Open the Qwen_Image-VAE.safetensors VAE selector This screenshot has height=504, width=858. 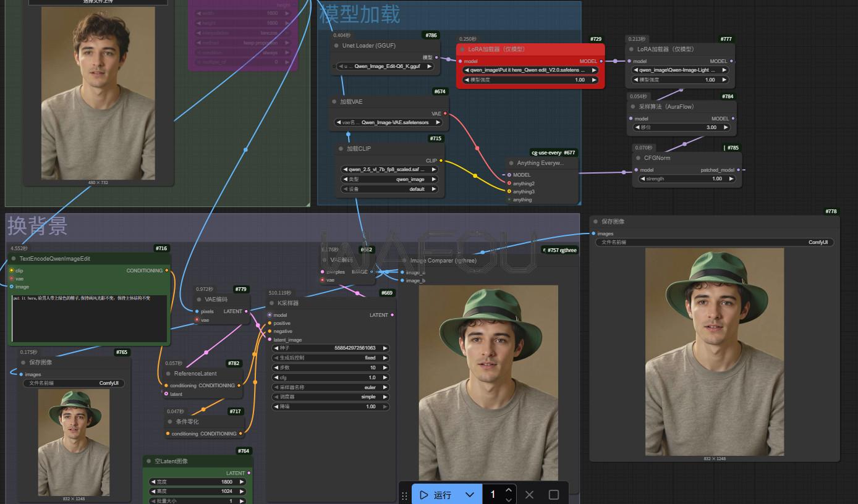(391, 122)
